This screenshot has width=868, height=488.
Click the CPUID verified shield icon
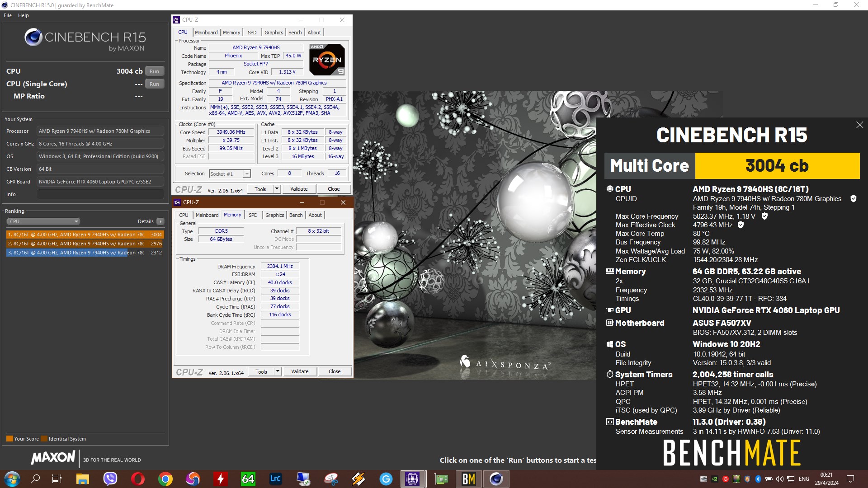click(x=854, y=199)
